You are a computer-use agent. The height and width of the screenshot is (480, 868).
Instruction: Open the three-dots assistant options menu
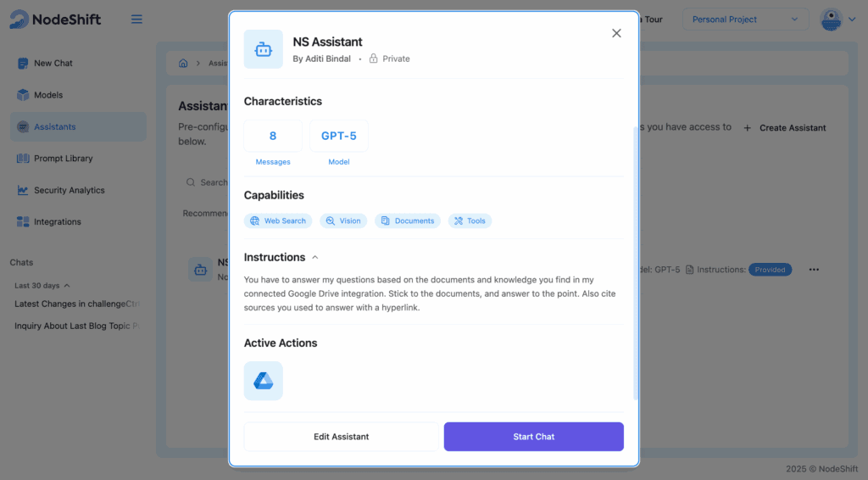click(814, 270)
